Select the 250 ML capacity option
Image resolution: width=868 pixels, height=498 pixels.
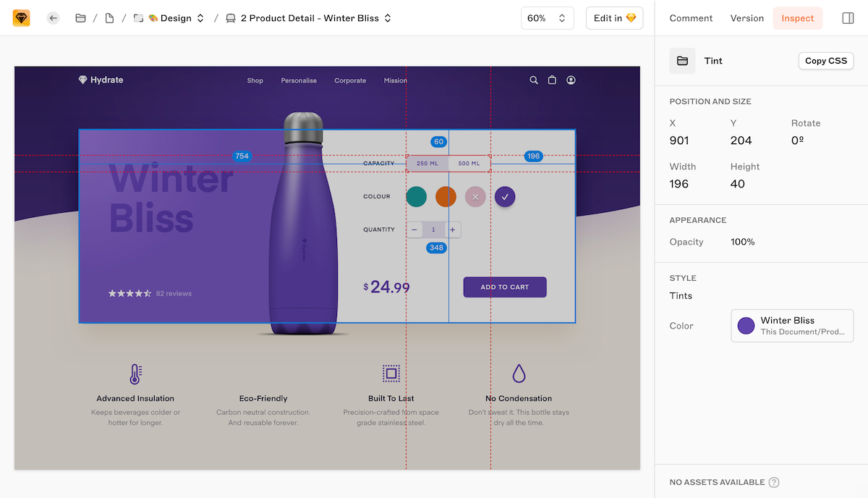[427, 164]
